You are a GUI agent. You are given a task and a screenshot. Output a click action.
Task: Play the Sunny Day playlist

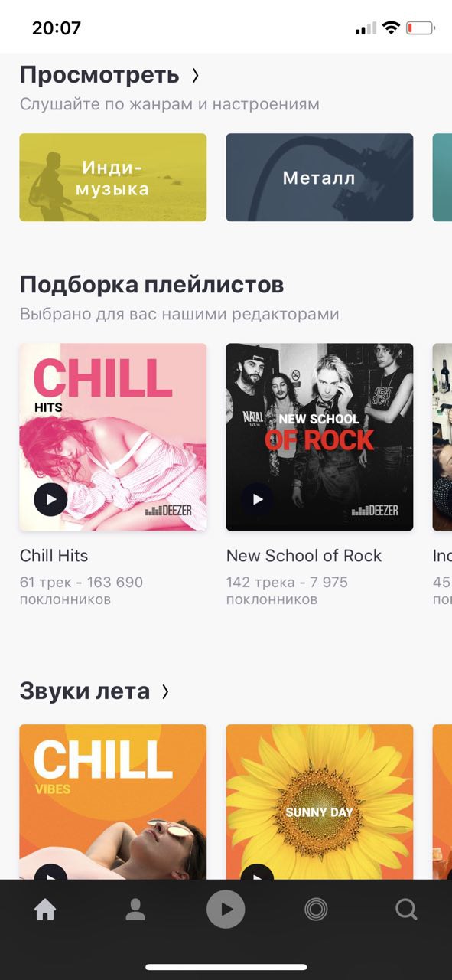[x=257, y=874]
